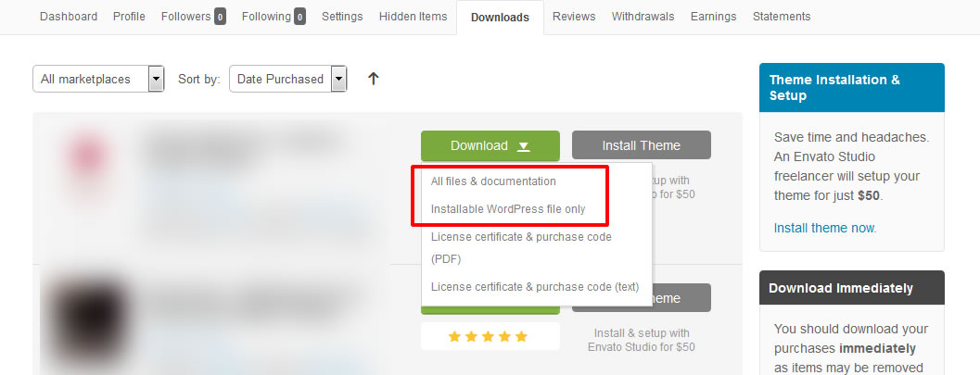The width and height of the screenshot is (980, 375).
Task: Open the Reviews tab
Action: pyautogui.click(x=575, y=17)
